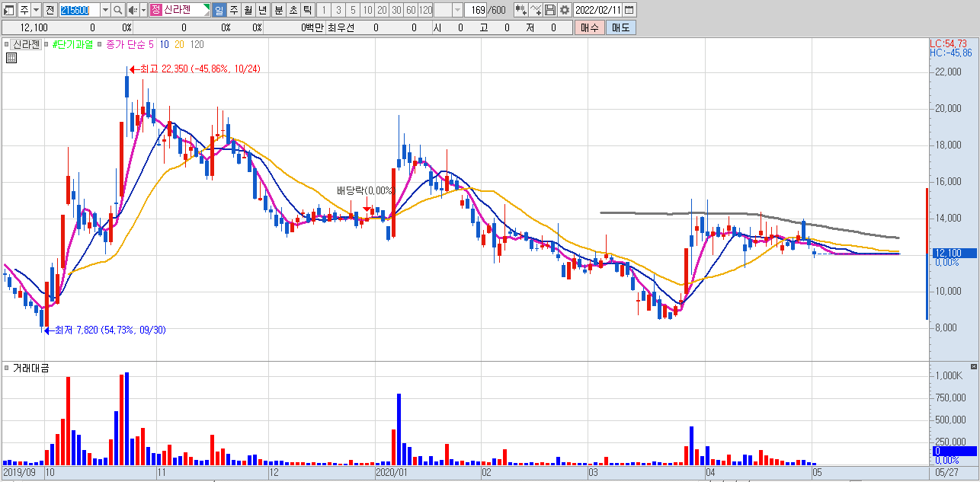Viewport: 980px width, 482px height.
Task: Open chart settings gear icon
Action: point(564,10)
